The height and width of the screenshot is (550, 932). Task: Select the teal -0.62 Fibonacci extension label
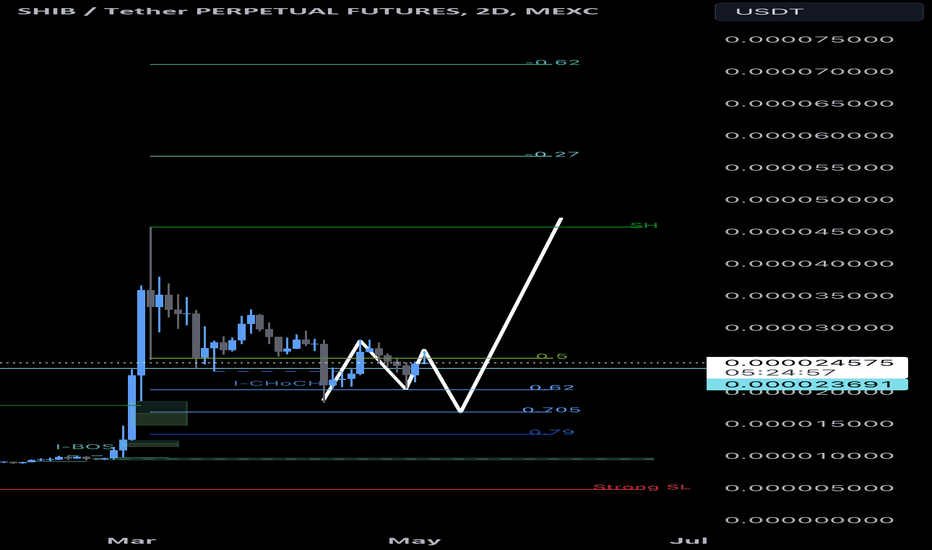coord(553,62)
